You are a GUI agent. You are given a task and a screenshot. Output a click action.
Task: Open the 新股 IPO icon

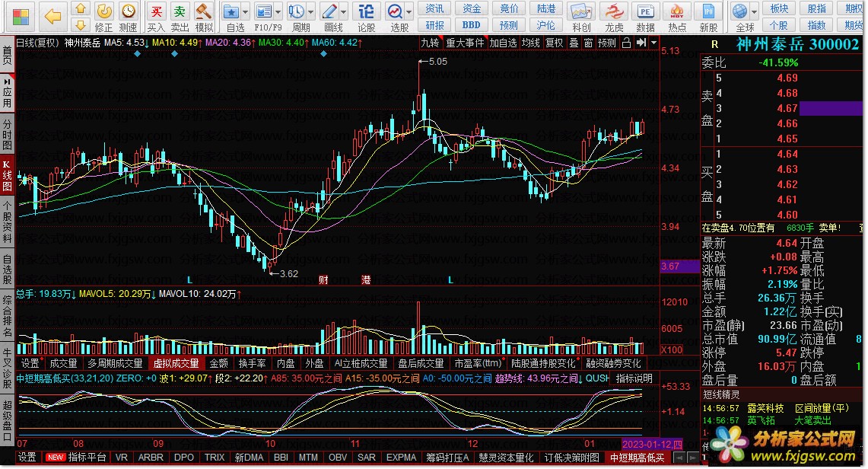pos(708,11)
